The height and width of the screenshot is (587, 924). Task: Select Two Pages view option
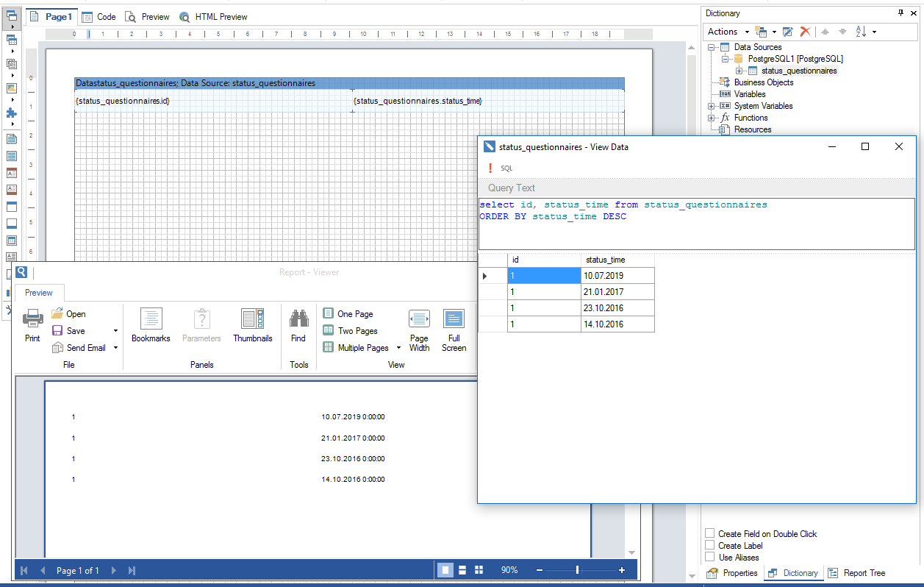click(351, 330)
